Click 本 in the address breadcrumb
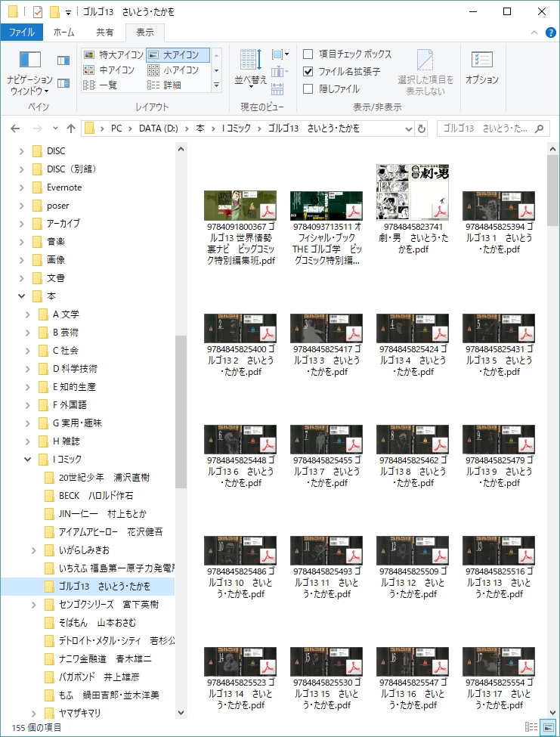The image size is (560, 737). (x=200, y=129)
